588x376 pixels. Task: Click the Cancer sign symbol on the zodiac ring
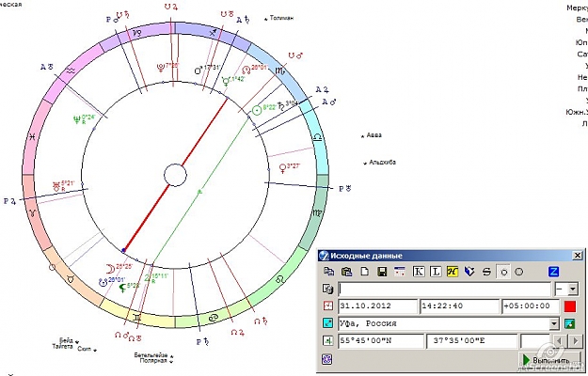[214, 318]
